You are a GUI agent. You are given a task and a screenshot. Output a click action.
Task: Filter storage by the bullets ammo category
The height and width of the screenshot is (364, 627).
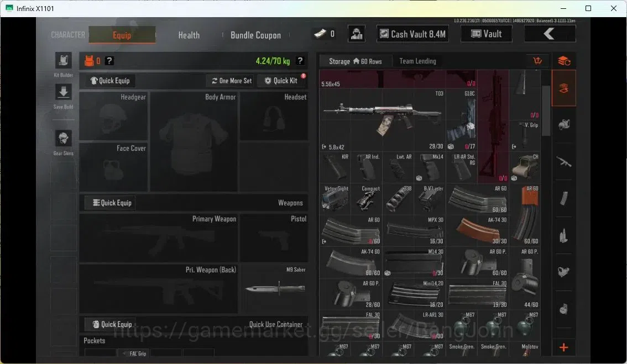(x=564, y=236)
